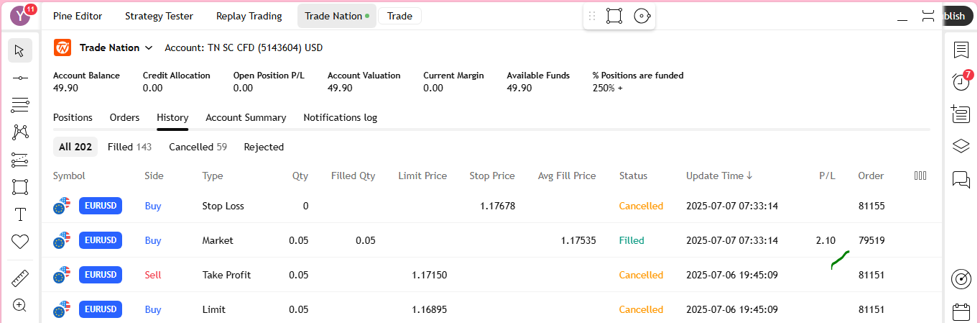
Task: Show only Rejected orders
Action: click(x=264, y=147)
